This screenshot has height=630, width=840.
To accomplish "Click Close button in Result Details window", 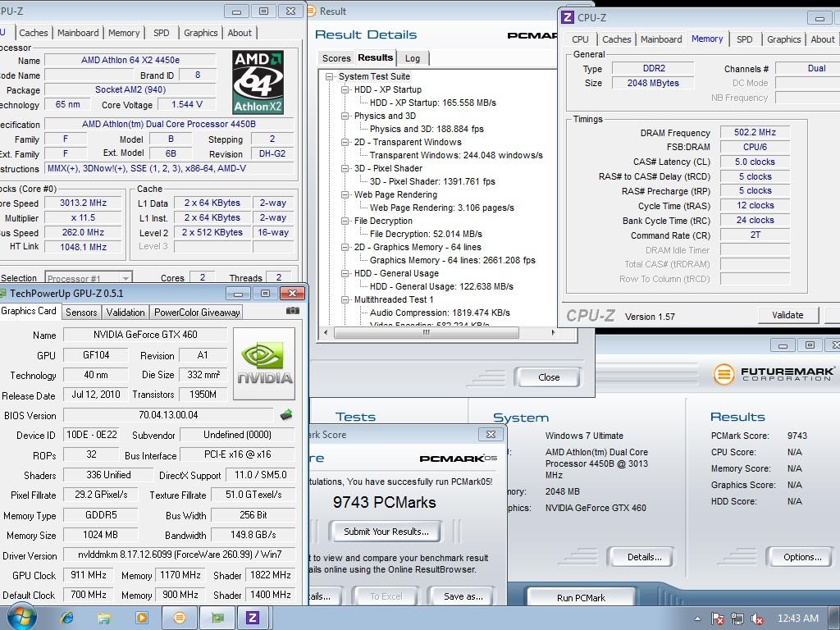I will (548, 377).
